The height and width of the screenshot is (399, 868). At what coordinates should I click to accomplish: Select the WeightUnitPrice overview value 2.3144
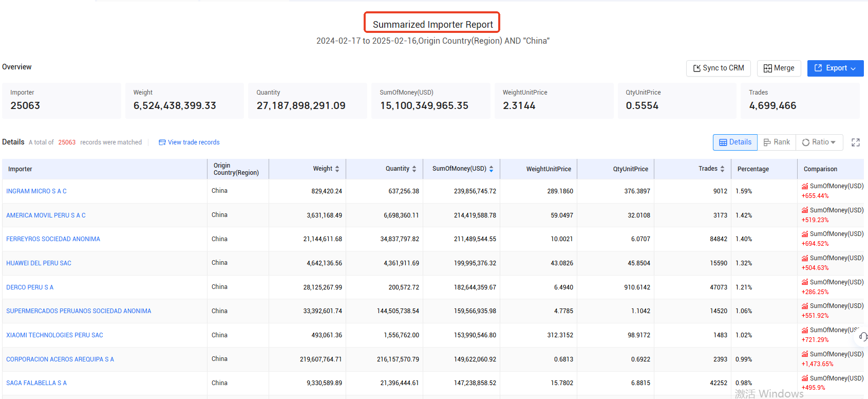(519, 106)
